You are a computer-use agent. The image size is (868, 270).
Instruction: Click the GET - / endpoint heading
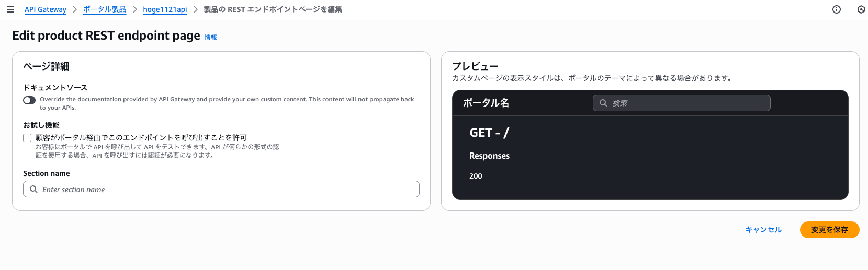click(489, 133)
